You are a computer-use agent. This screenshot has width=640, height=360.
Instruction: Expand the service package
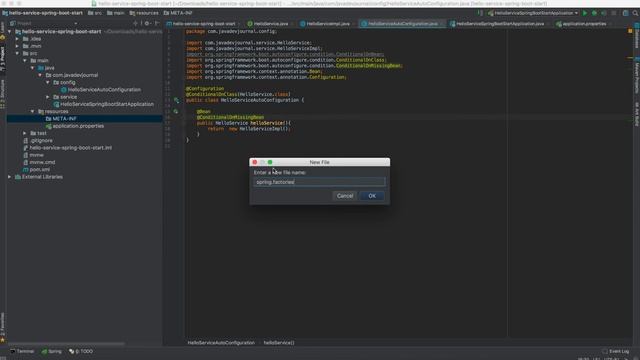tap(48, 97)
